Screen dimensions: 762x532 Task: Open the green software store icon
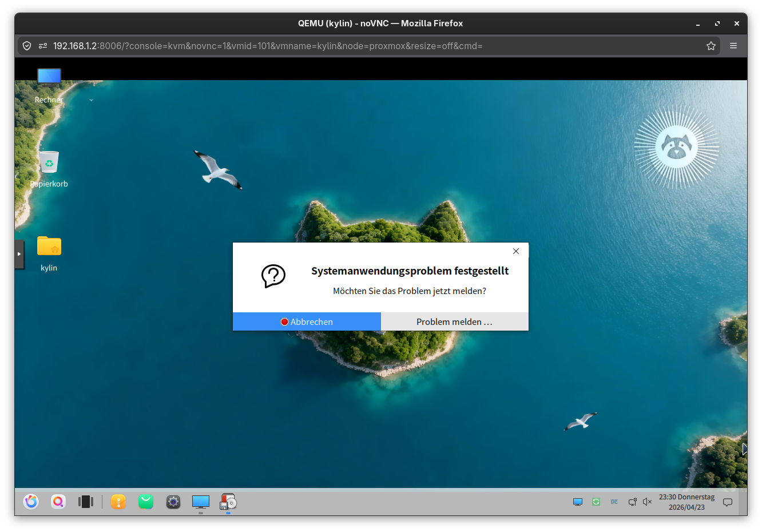pos(146,502)
